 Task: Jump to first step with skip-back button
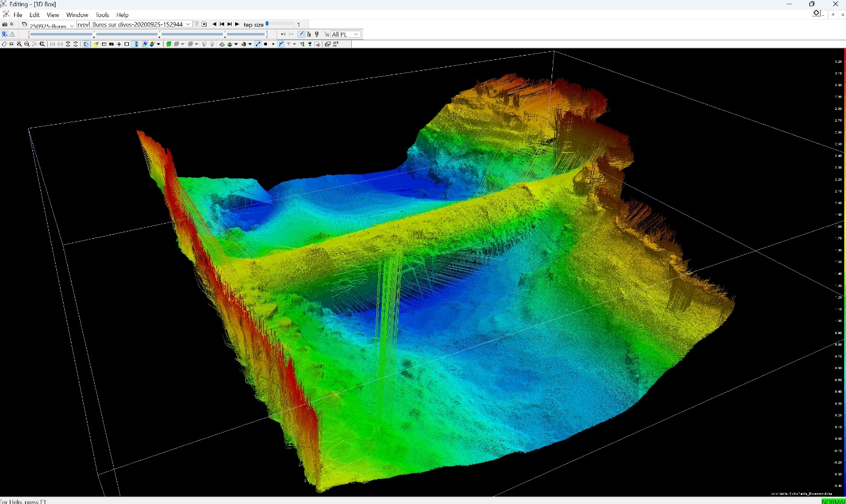point(222,24)
